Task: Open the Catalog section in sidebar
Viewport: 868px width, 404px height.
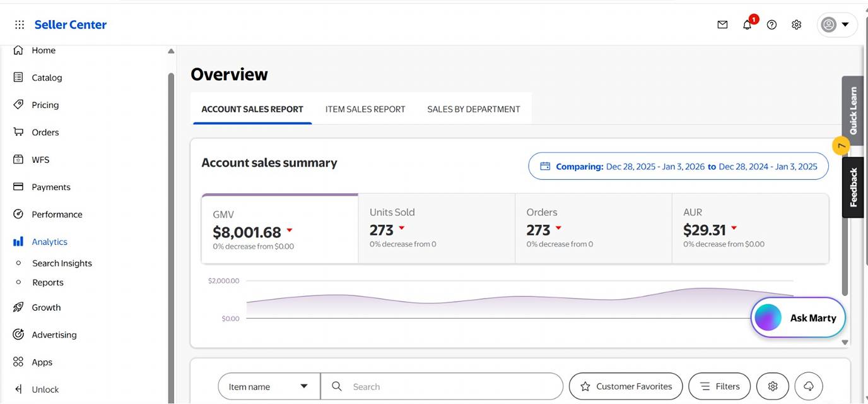Action: (47, 78)
